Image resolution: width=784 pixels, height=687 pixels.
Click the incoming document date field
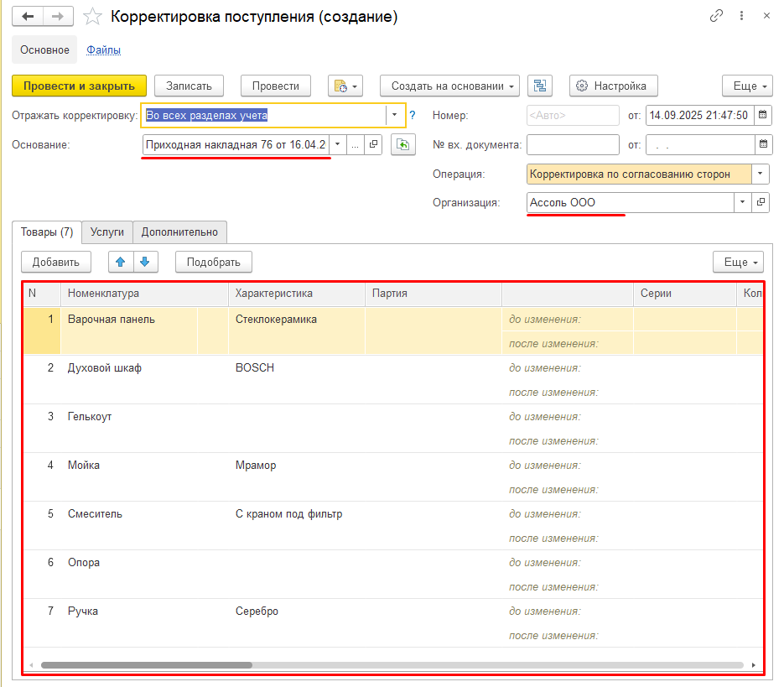pos(700,144)
